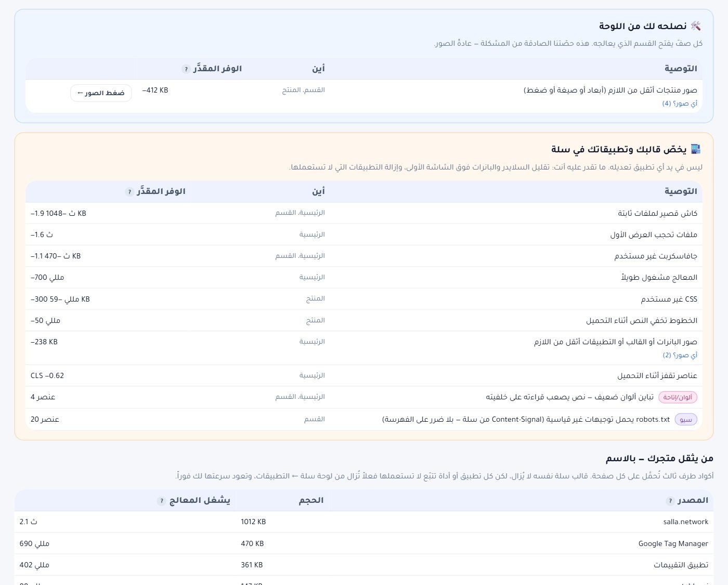Image resolution: width=728 pixels, height=585 pixels.
Task: Select the القسم، المنتج location cell
Action: coord(304,90)
